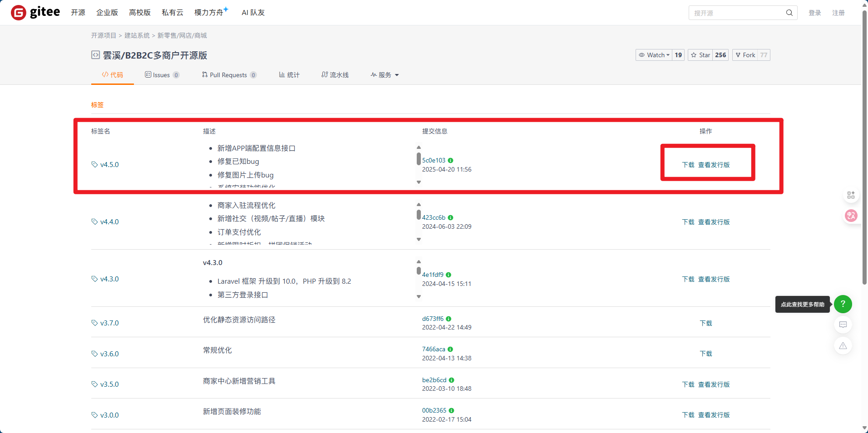The image size is (868, 433).
Task: Click the v4.3.0 tag icon
Action: click(94, 279)
